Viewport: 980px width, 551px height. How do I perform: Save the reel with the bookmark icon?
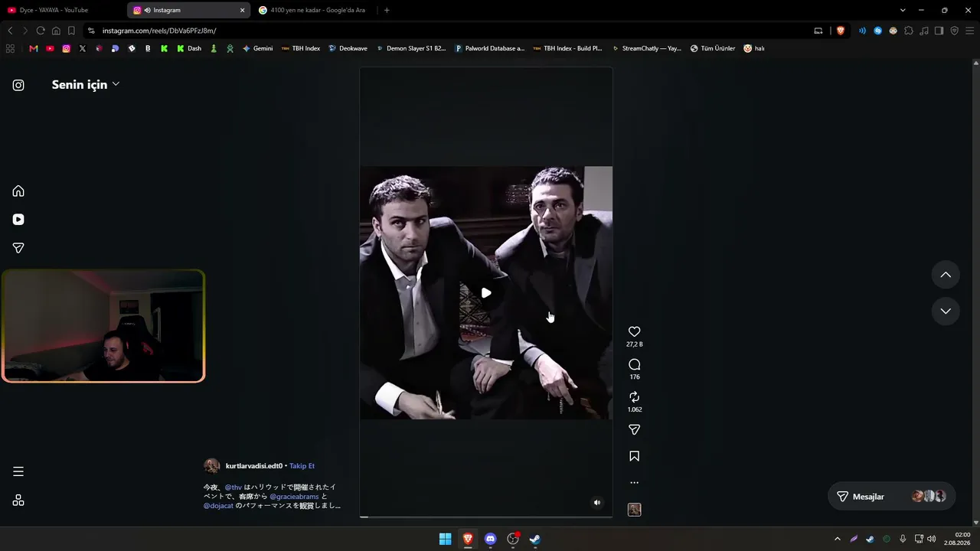[x=634, y=456]
